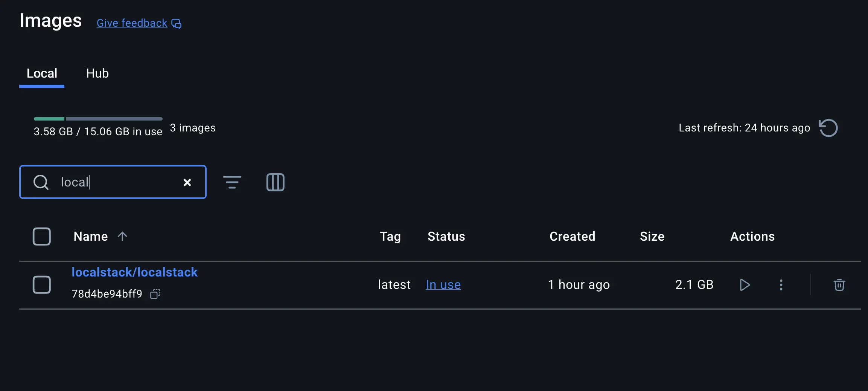
Task: Toggle the Name column sort arrow
Action: coord(123,236)
